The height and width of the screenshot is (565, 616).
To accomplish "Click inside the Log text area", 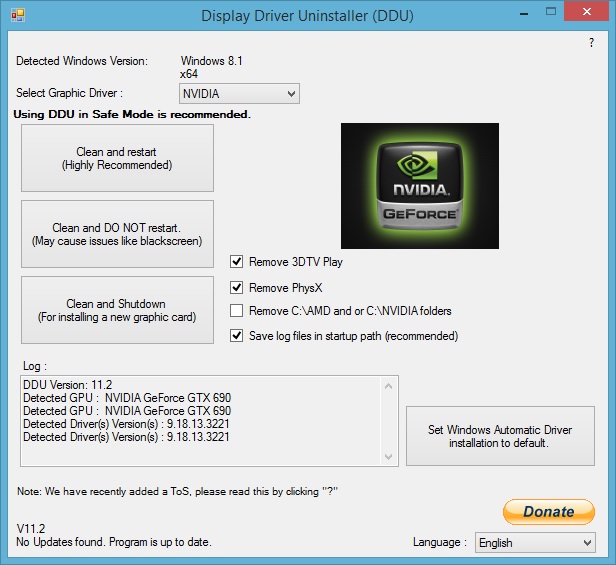I will (x=200, y=420).
